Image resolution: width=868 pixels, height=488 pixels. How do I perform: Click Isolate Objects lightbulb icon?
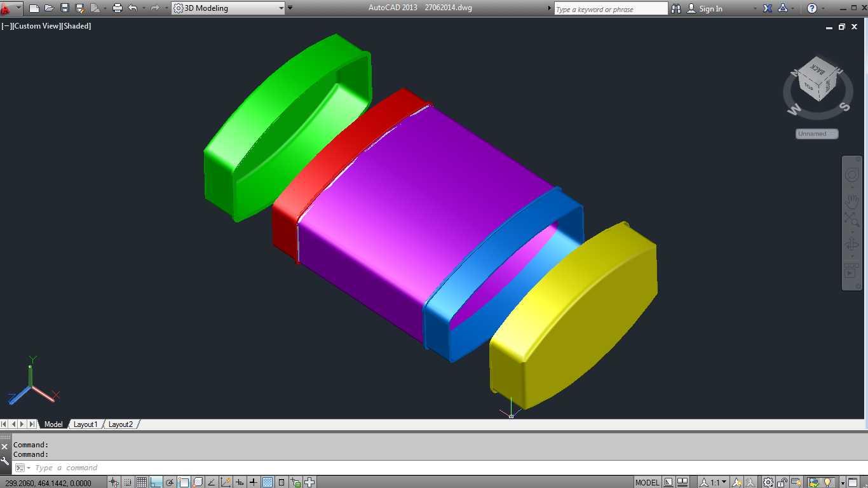click(x=827, y=482)
